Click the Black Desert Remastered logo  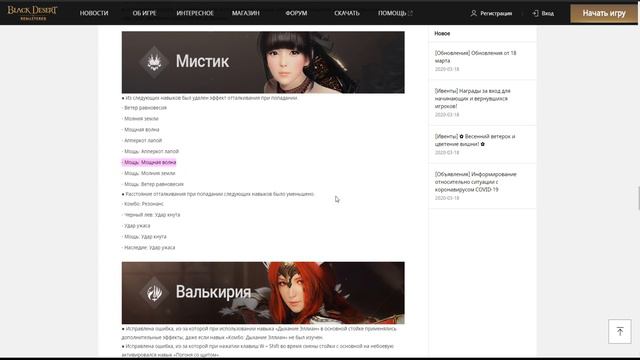(x=33, y=13)
